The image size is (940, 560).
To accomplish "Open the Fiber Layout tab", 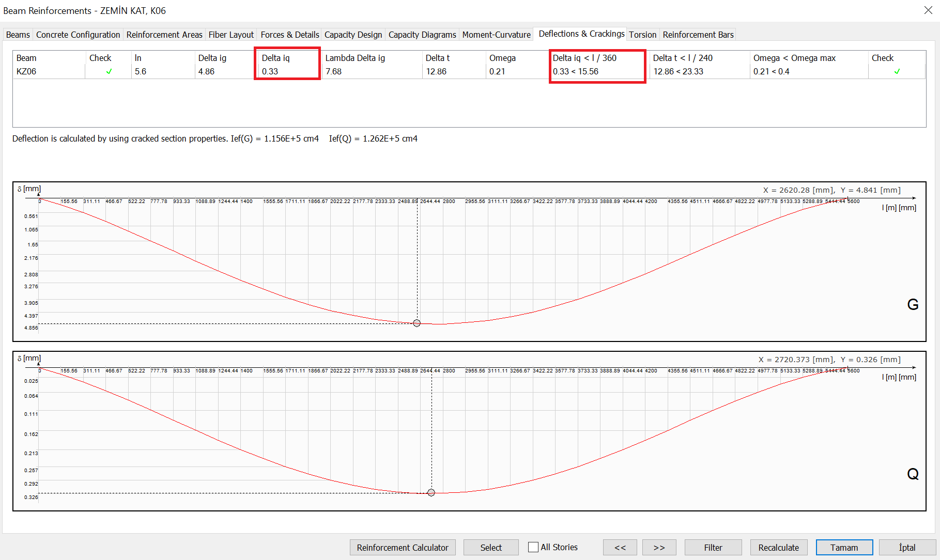I will 231,34.
